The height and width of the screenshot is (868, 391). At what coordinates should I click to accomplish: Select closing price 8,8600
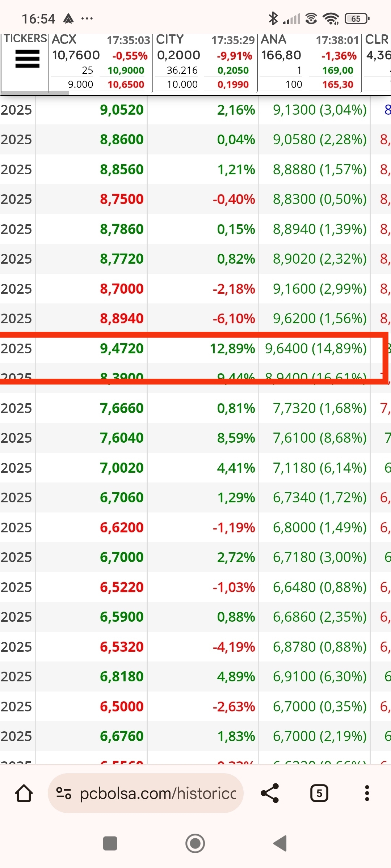[x=122, y=139]
